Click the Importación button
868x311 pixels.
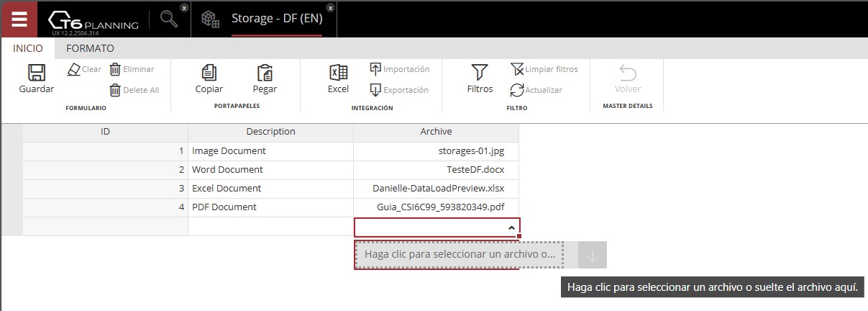click(x=400, y=69)
